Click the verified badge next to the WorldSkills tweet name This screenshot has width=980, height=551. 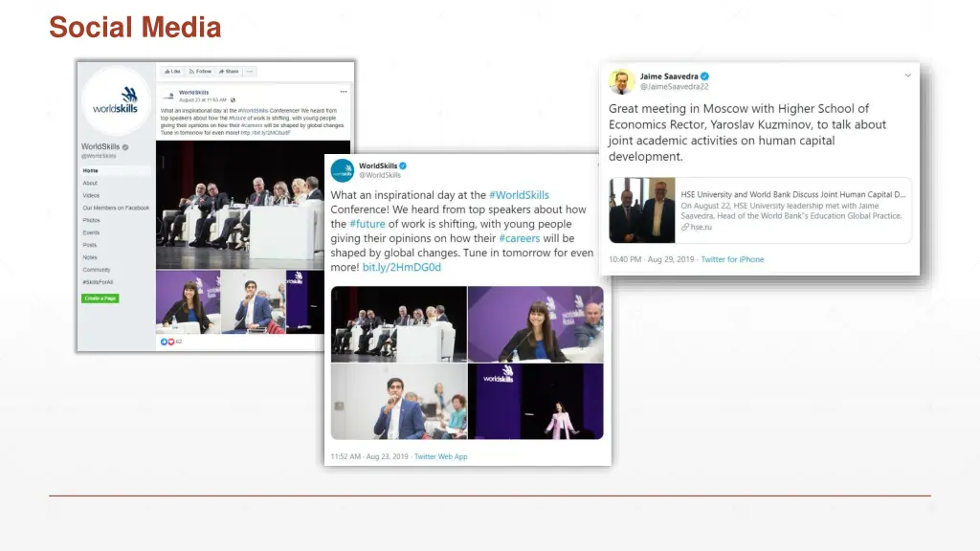(x=403, y=166)
